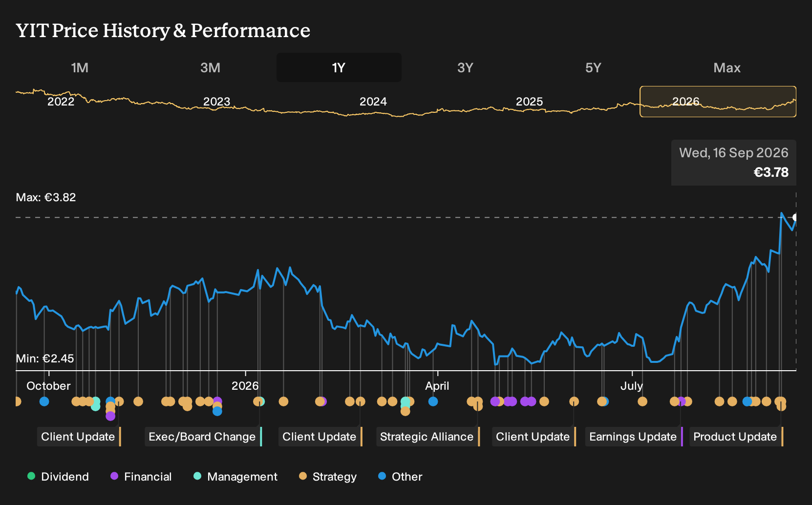Open Client Update label left of Exec/Board Change

(79, 437)
